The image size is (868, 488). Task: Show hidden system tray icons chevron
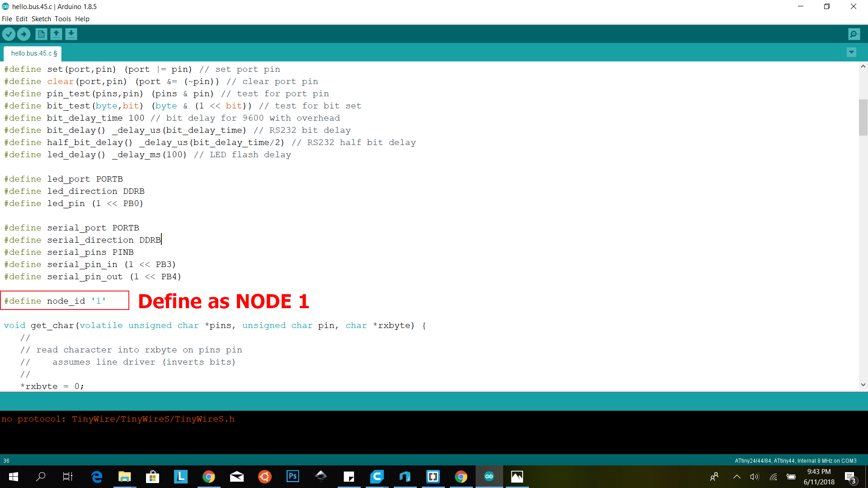(736, 477)
